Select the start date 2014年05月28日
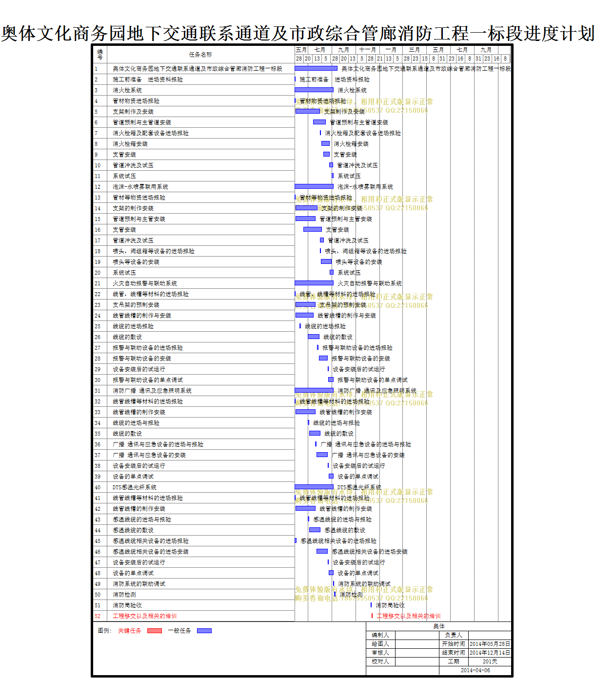This screenshot has width=595, height=700. (490, 644)
